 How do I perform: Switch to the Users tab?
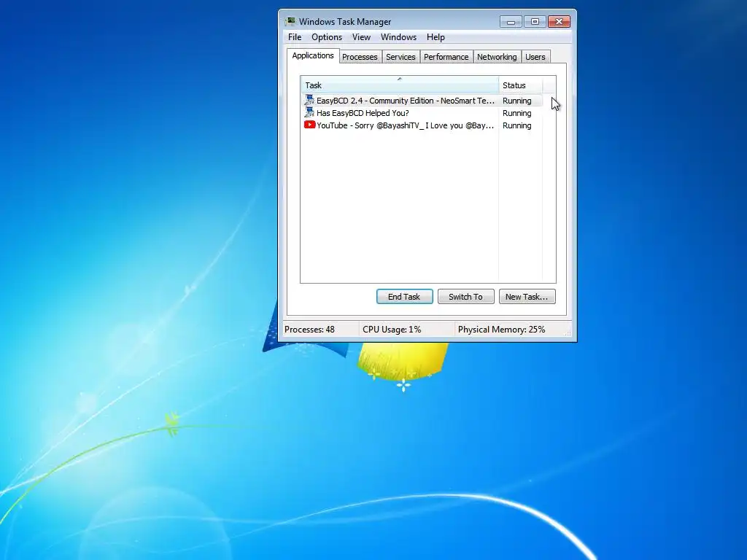535,57
